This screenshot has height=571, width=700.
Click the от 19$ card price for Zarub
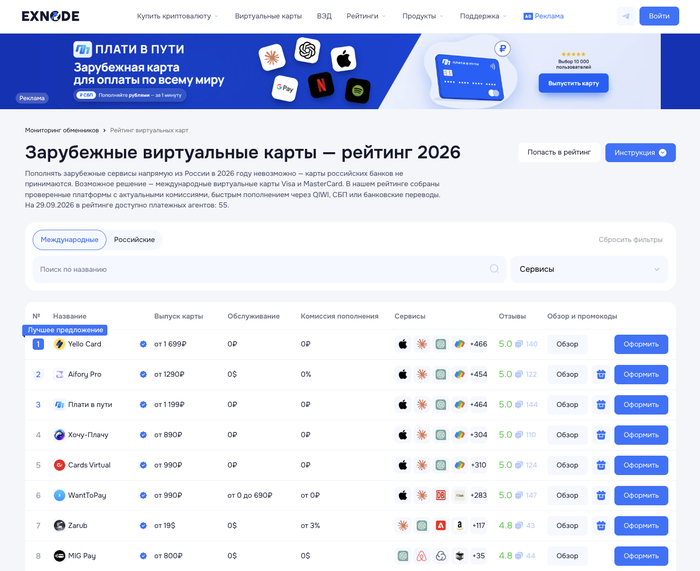[x=165, y=525]
